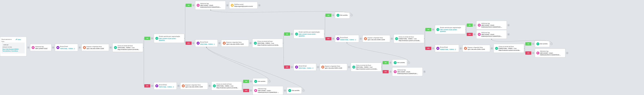Open MEIO FUNIL - FARMA - 2 email link
Image resolution: width=644 pixels, height=95 pixels.
(306, 68)
